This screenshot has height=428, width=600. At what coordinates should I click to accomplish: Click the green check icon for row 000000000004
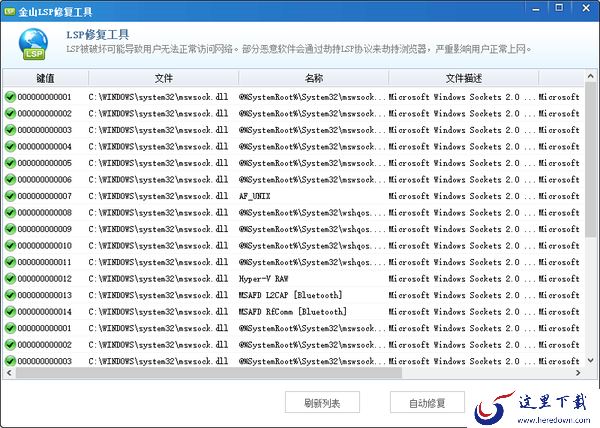point(10,146)
